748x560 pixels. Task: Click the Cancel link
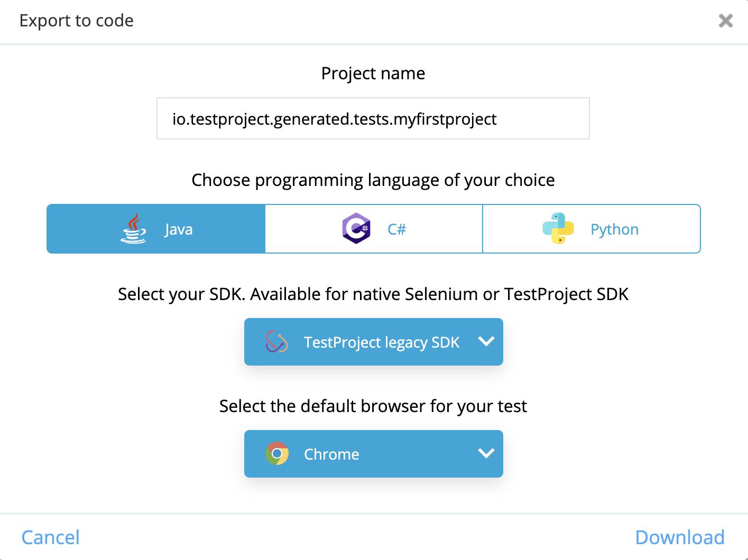[x=51, y=537]
